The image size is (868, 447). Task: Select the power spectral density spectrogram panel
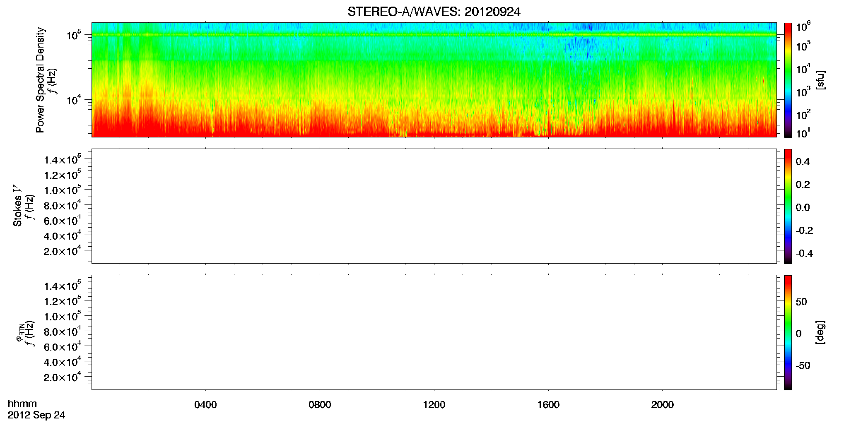[434, 79]
